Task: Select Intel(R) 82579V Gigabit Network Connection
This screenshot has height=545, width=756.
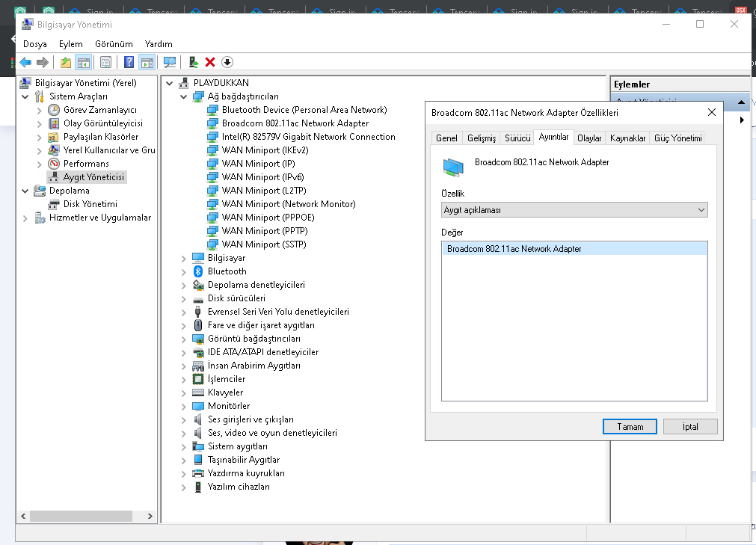Action: (308, 137)
